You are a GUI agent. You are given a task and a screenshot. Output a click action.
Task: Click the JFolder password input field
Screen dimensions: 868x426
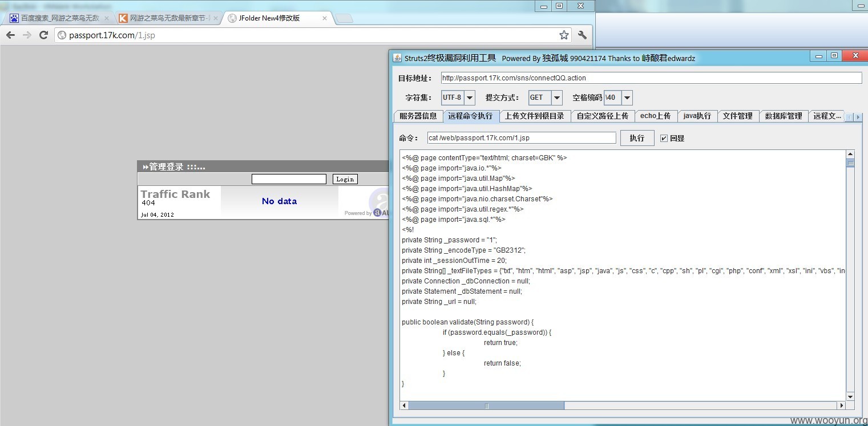tap(289, 179)
